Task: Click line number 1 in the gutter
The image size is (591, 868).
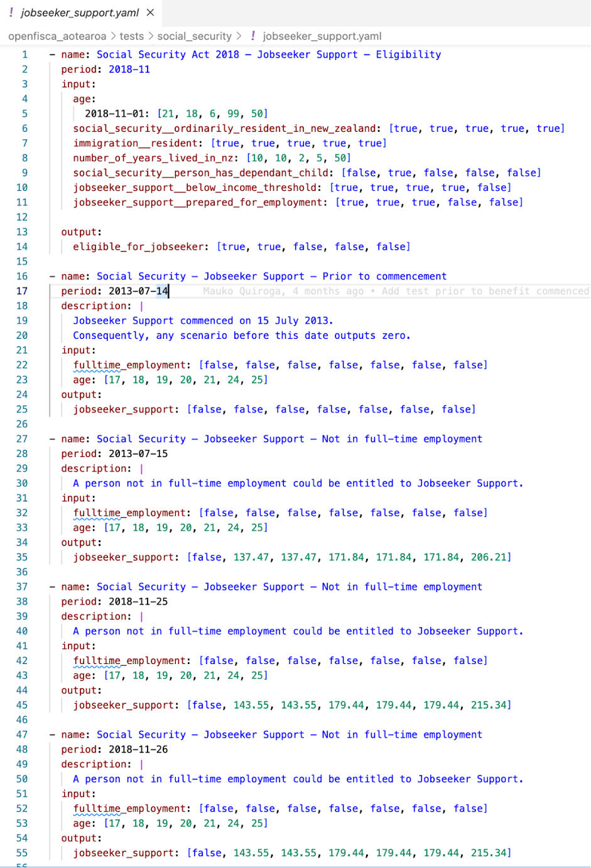Action: pos(23,55)
